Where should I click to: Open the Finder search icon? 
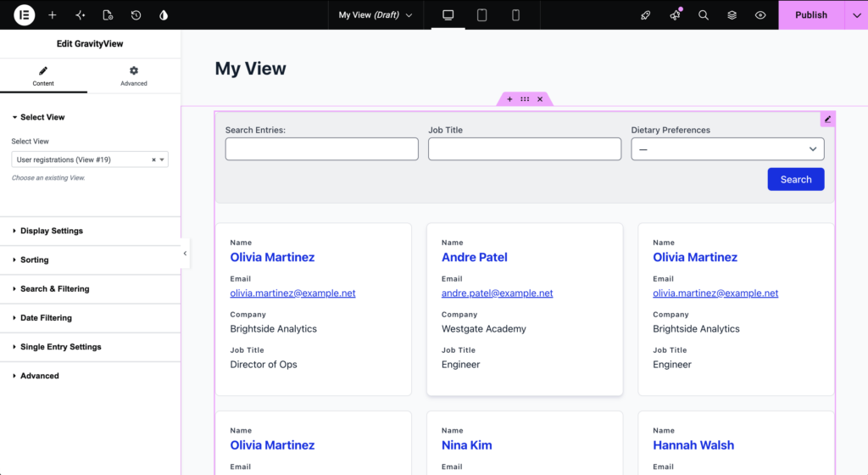pyautogui.click(x=703, y=15)
